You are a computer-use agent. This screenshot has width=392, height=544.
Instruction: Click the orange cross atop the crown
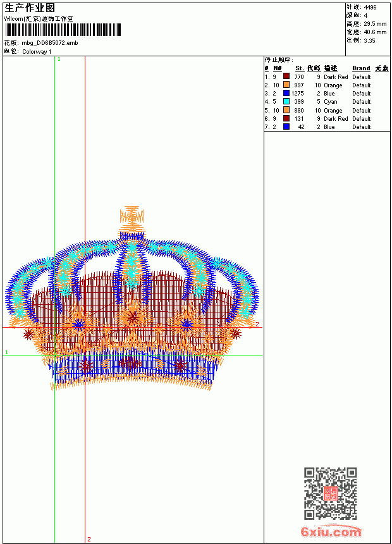click(132, 216)
